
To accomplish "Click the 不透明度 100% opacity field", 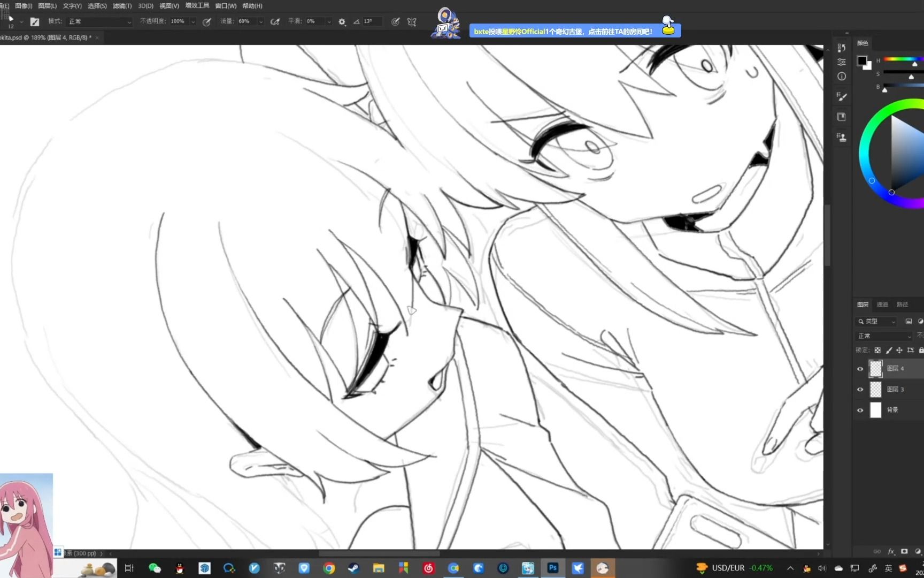I will [179, 21].
